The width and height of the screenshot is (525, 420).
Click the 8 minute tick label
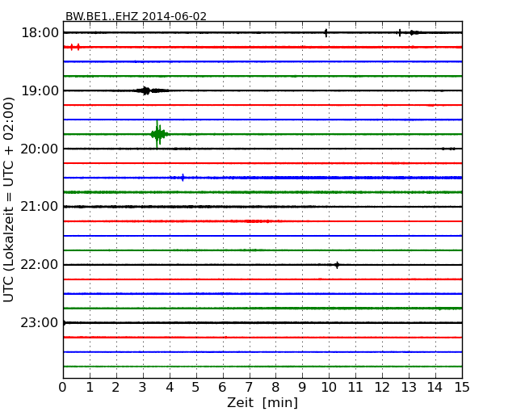[x=275, y=387]
